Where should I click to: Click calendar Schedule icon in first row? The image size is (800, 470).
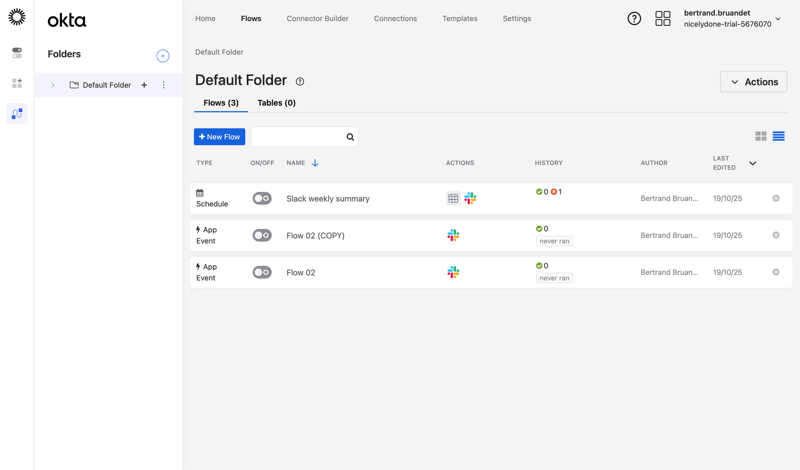click(x=200, y=193)
